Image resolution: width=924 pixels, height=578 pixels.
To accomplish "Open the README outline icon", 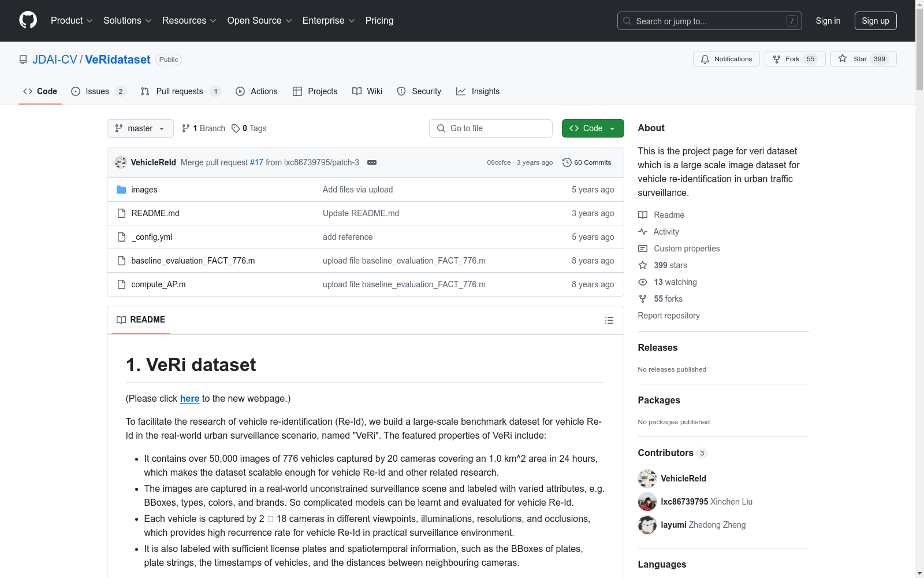I will 609,320.
